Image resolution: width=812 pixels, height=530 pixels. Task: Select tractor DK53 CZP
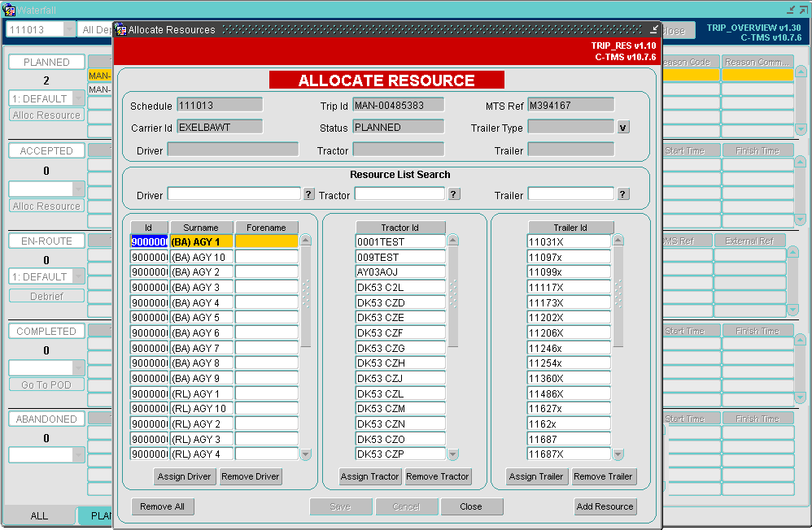click(399, 454)
